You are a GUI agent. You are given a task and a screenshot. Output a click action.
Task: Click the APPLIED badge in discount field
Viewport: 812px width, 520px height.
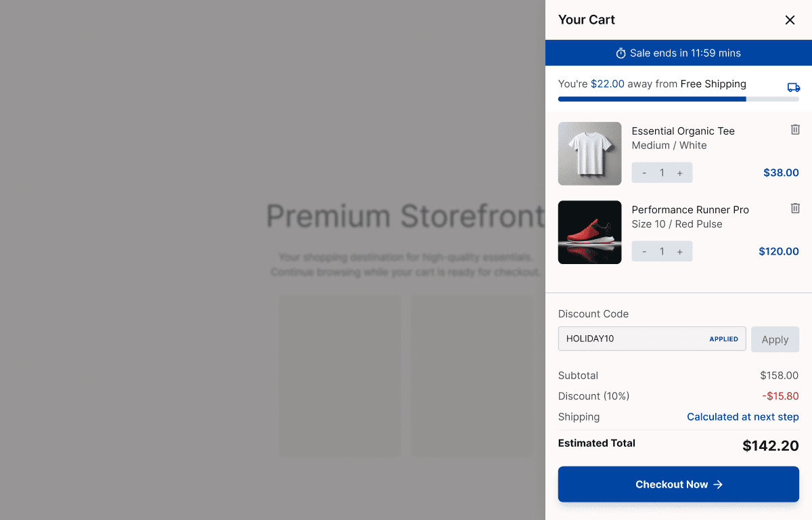(723, 339)
